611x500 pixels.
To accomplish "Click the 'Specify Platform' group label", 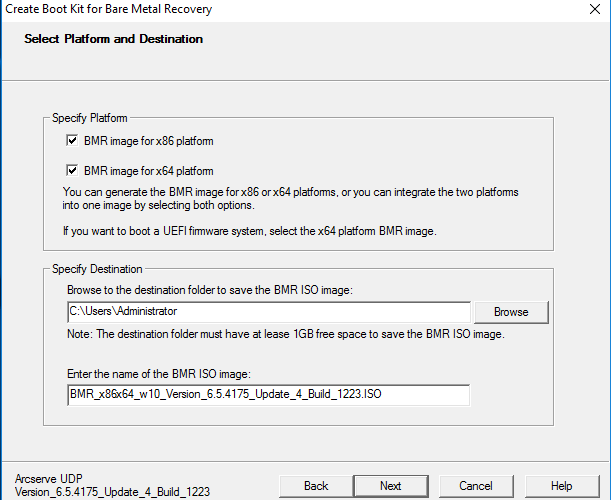I will coord(90,118).
